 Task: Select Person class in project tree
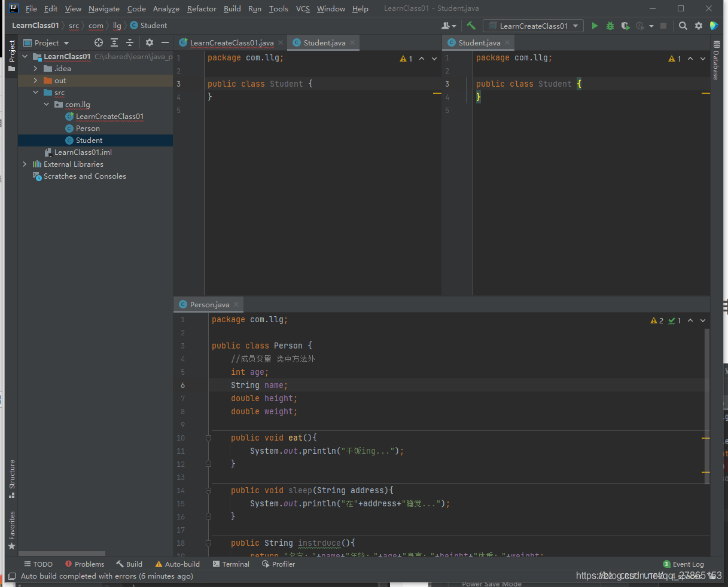87,129
